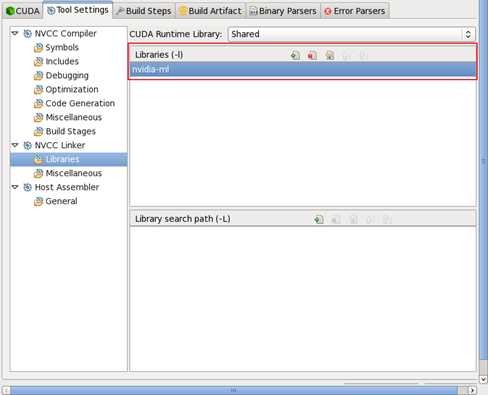Click the horizontal scrollbar thumb
Screen dimensions: 488x395
234,390
